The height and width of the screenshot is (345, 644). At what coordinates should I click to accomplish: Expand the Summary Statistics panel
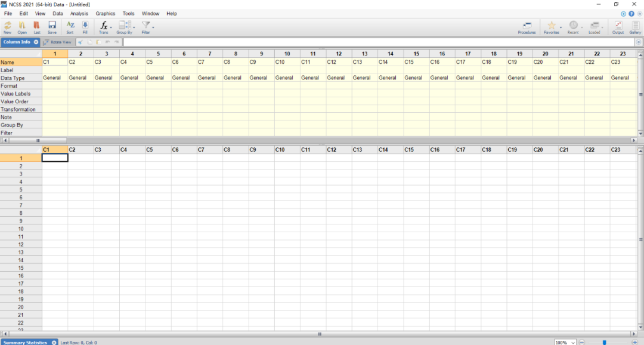pos(54,343)
